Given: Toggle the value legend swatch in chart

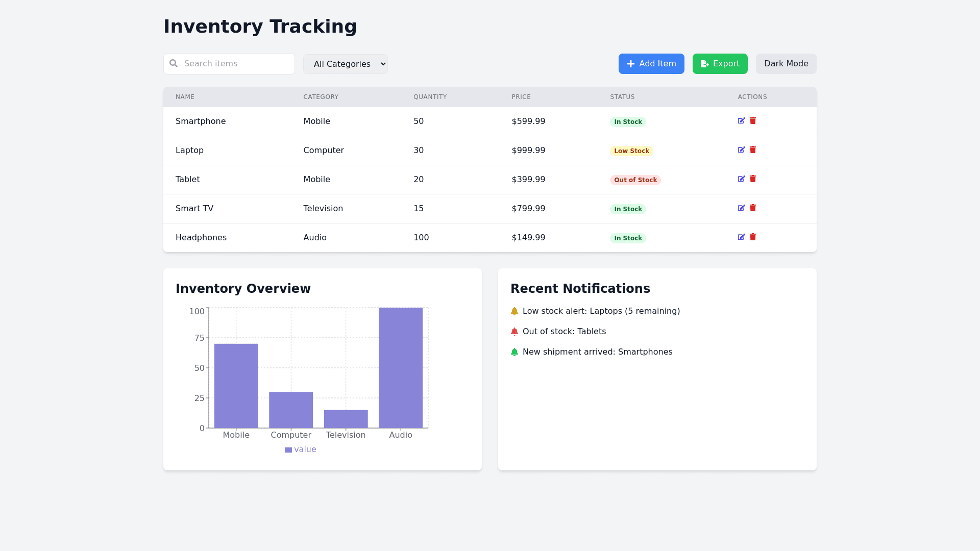Looking at the screenshot, I should (x=288, y=450).
